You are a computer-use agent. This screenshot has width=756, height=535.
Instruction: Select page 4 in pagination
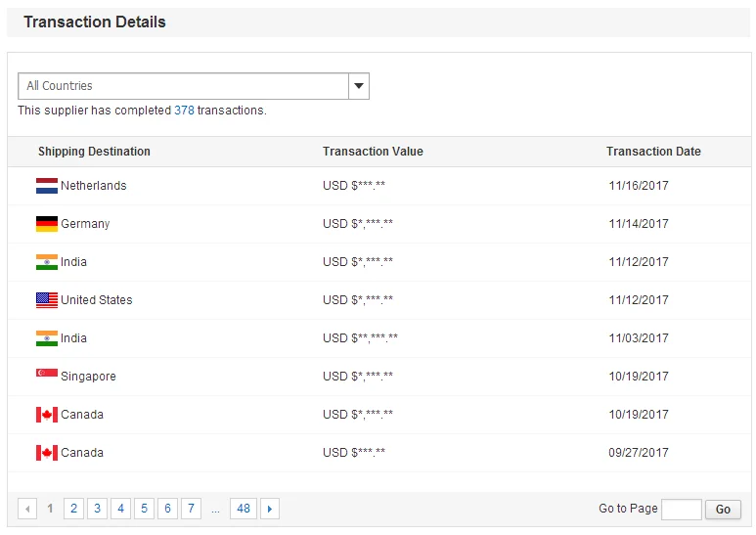click(x=120, y=509)
